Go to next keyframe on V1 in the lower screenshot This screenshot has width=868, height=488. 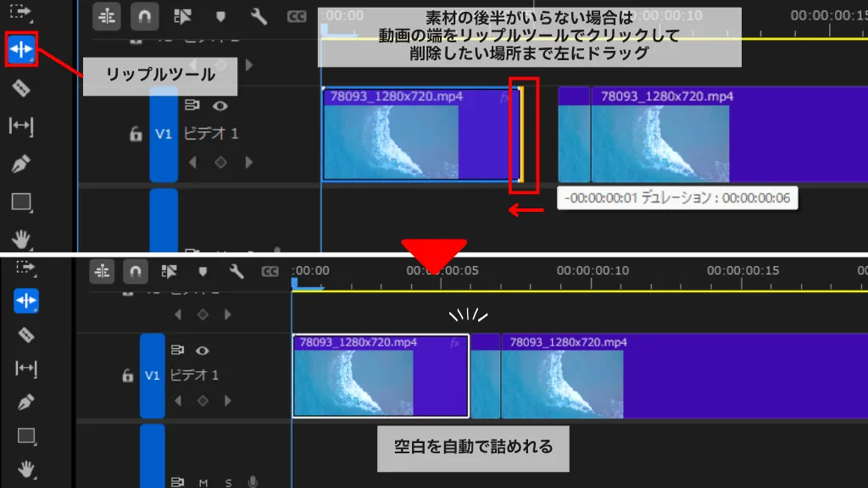point(228,401)
